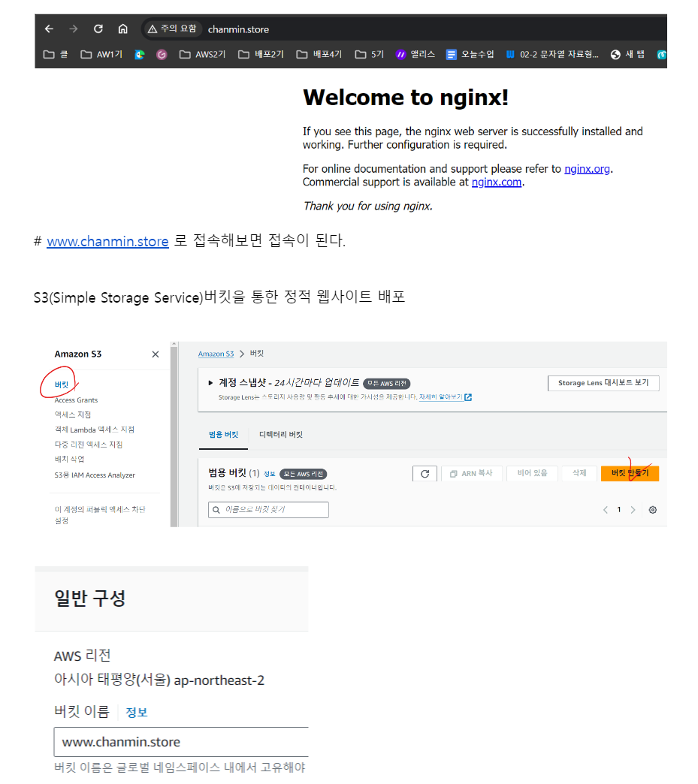
Task: Go to the next page of buckets
Action: click(633, 509)
